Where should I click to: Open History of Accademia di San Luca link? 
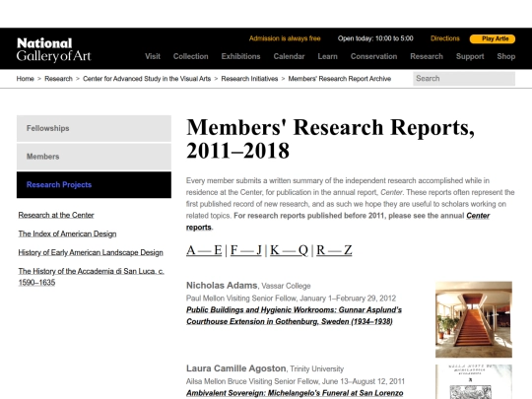pyautogui.click(x=91, y=277)
